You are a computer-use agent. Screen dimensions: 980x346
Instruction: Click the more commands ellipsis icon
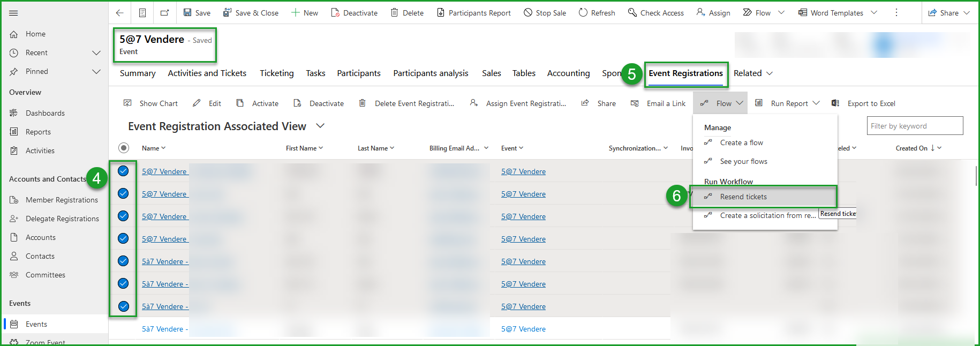[x=896, y=13]
